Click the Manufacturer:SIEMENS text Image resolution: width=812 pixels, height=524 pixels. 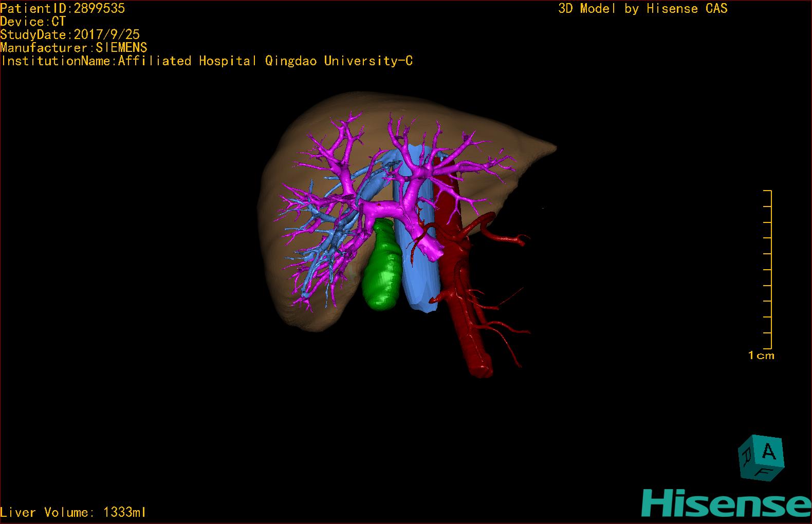(x=74, y=48)
